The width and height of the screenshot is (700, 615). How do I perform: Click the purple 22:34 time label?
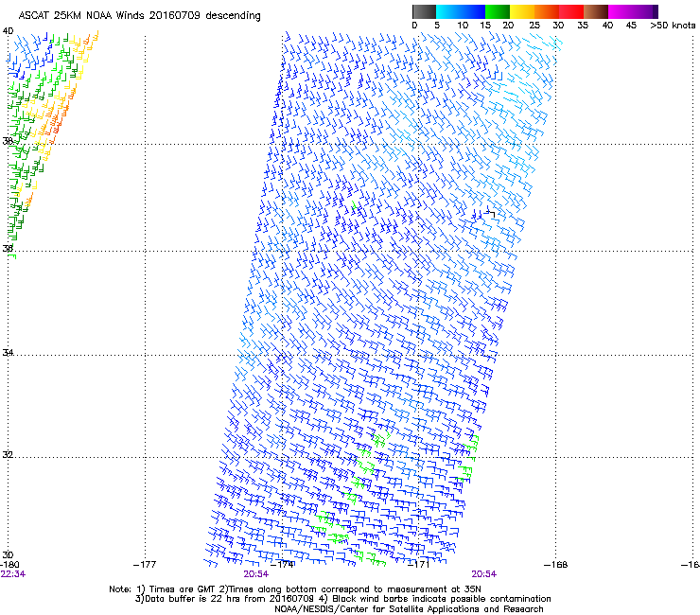pyautogui.click(x=13, y=574)
